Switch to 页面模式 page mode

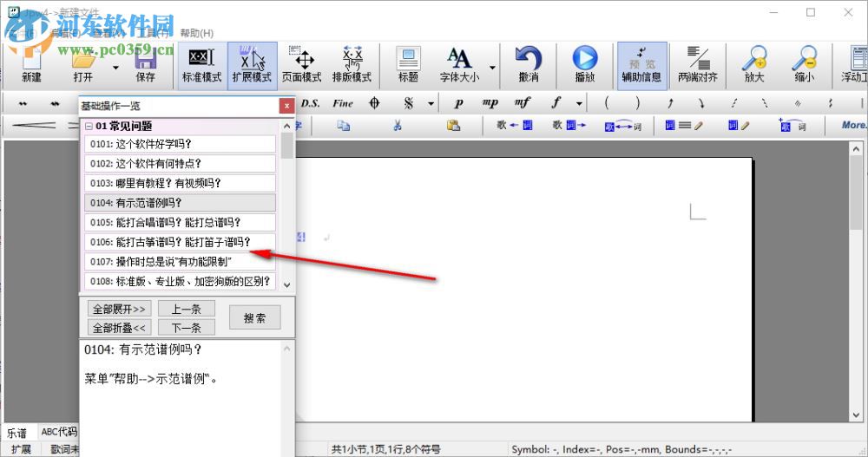click(302, 65)
